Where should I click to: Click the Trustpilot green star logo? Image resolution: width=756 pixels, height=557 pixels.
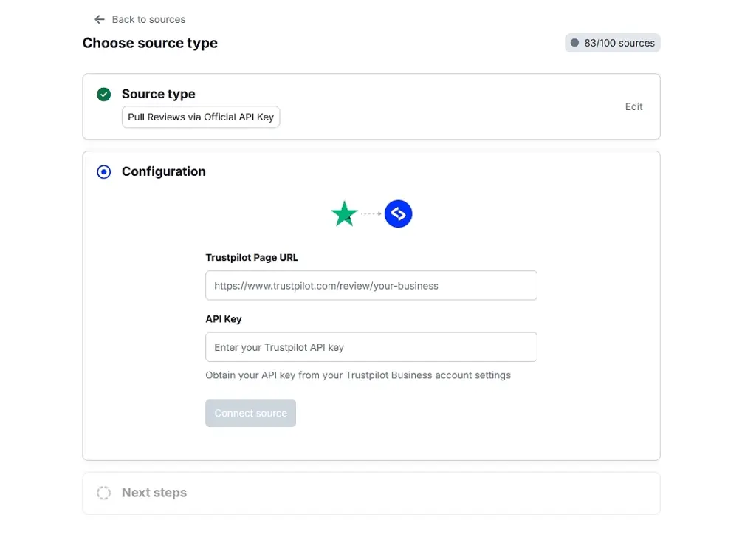(344, 213)
